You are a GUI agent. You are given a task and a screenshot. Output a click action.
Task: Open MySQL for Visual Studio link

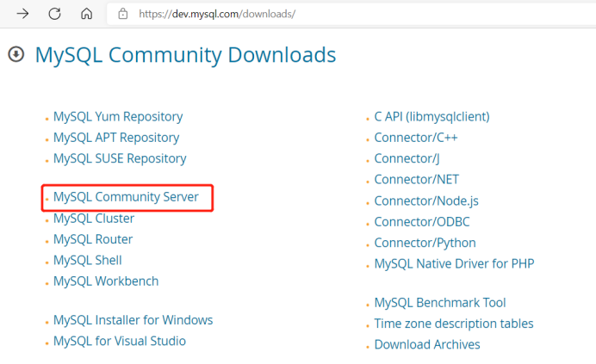pos(120,342)
